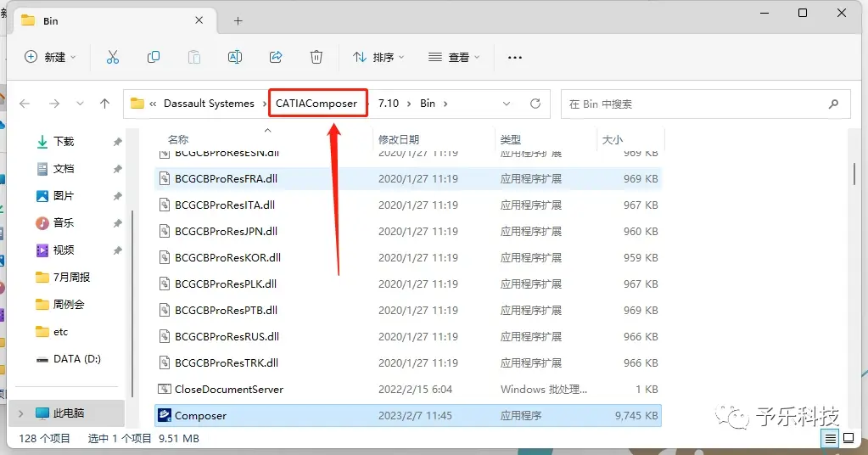Open DATA (D:) drive

click(x=77, y=359)
